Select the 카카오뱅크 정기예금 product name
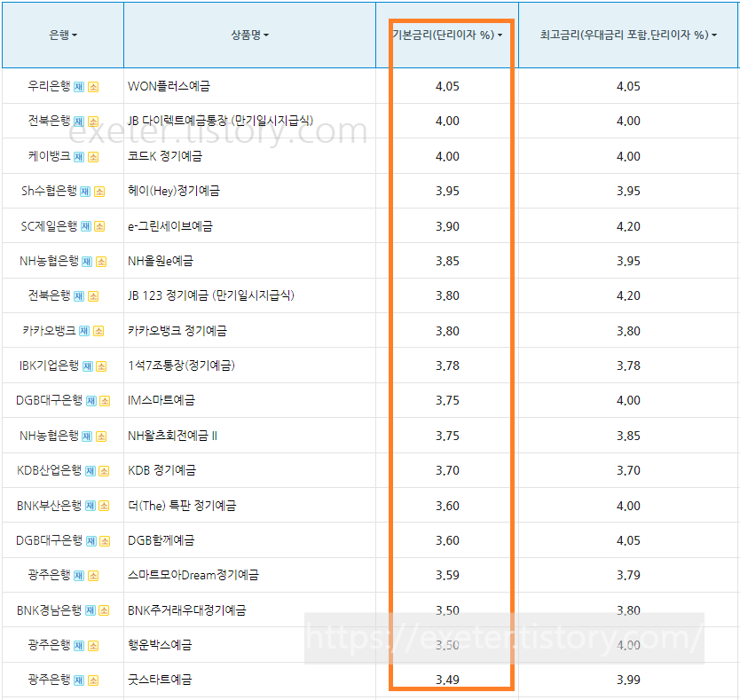This screenshot has height=700, width=740. (177, 330)
